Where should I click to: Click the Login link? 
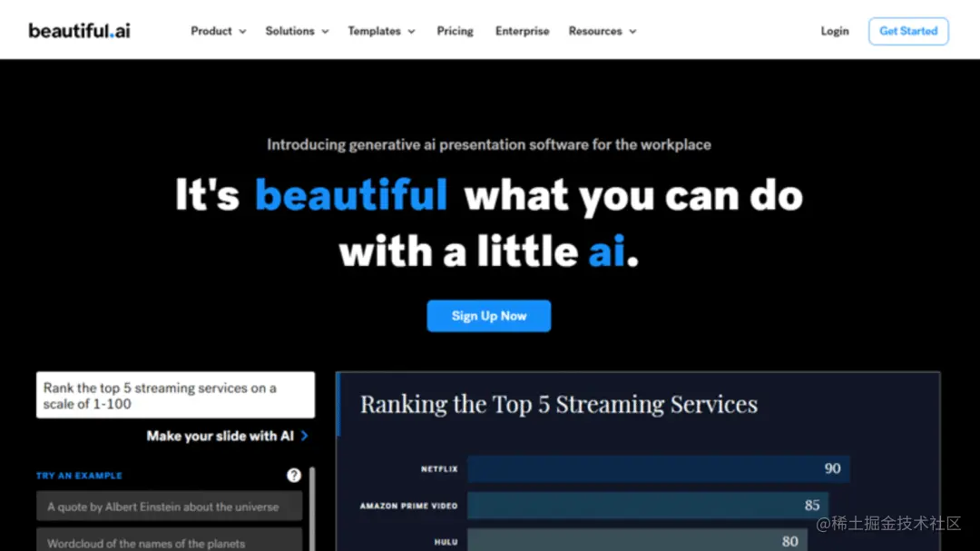tap(835, 31)
